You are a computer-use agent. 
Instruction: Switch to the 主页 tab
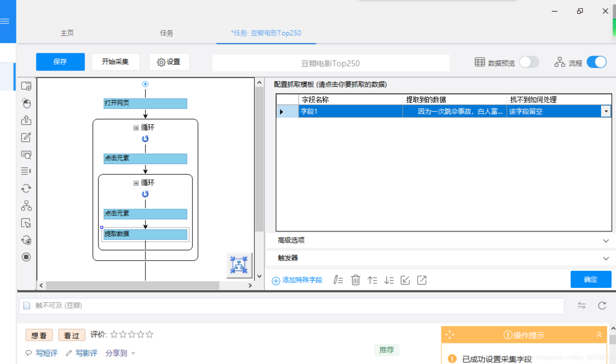coord(67,33)
